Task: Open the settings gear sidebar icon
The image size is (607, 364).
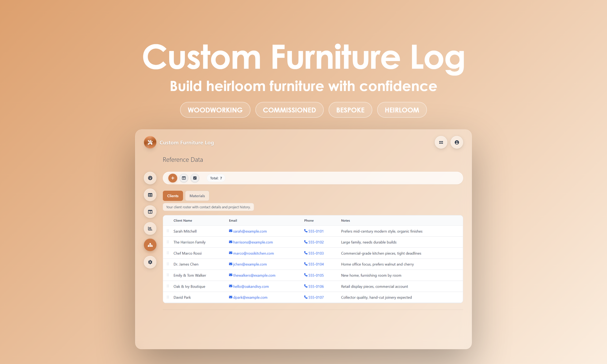Action: tap(150, 262)
